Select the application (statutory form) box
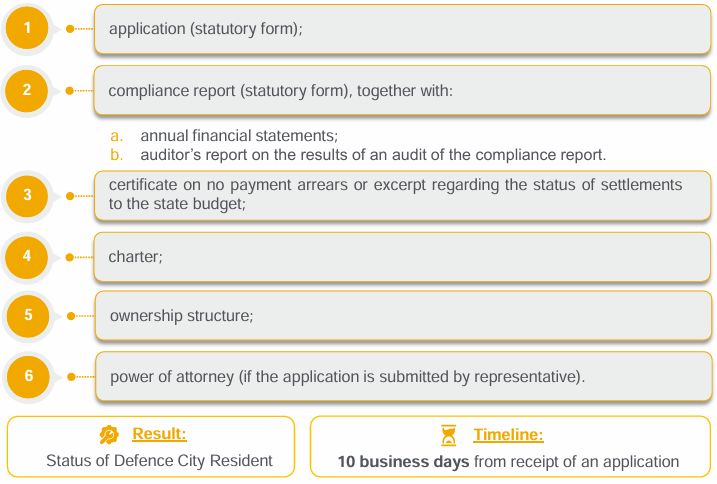The height and width of the screenshot is (484, 717). 402,29
